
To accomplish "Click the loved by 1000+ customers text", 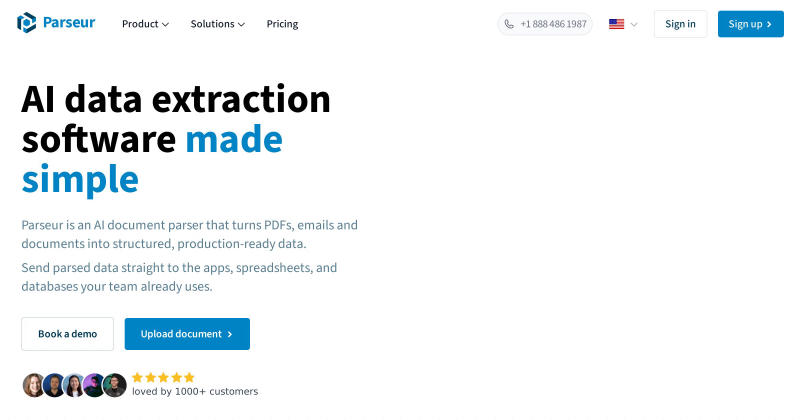I will pos(195,391).
